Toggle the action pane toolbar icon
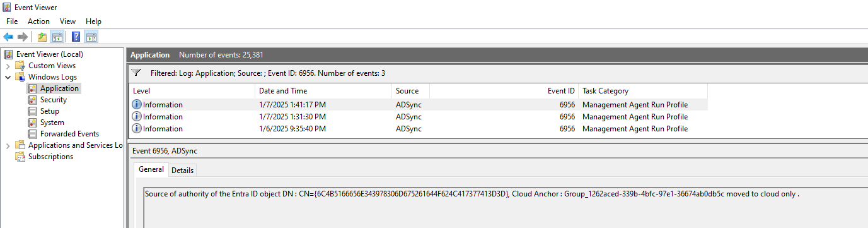This screenshot has height=228, width=868. pyautogui.click(x=91, y=37)
